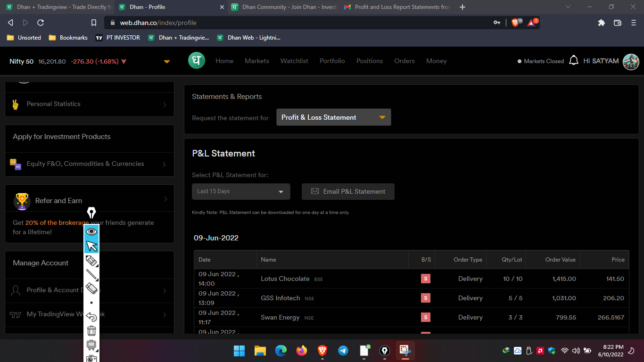This screenshot has height=362, width=644.
Task: Click Swan Energy row name
Action: pyautogui.click(x=280, y=317)
